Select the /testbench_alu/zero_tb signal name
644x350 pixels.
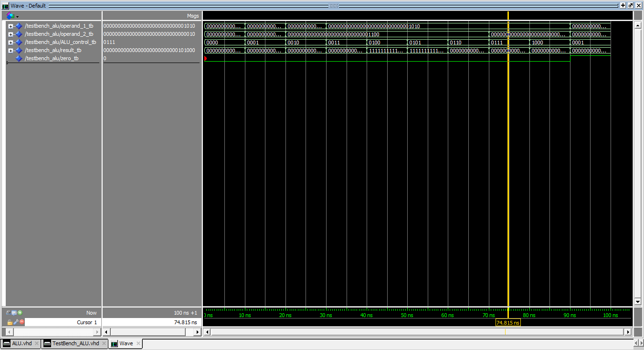[52, 58]
